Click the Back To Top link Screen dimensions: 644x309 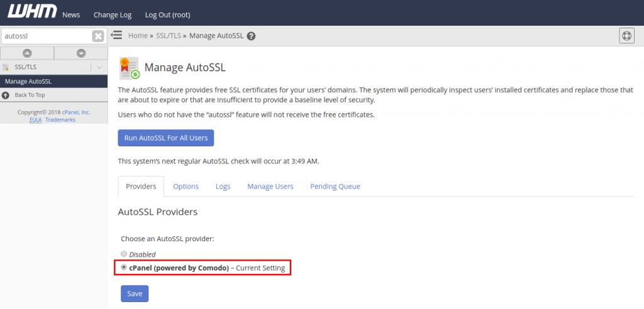coord(30,95)
